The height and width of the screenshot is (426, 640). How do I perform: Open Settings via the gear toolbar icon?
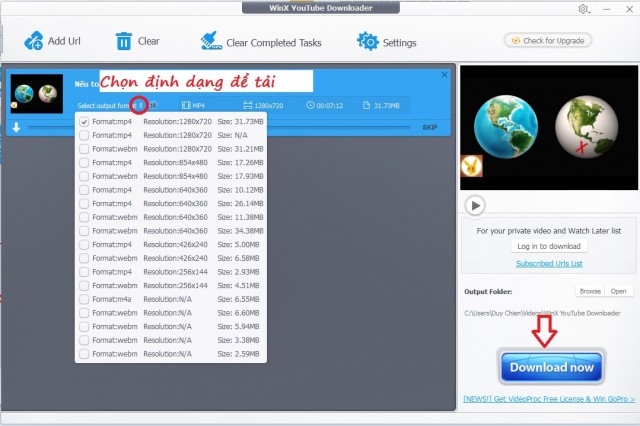(368, 41)
